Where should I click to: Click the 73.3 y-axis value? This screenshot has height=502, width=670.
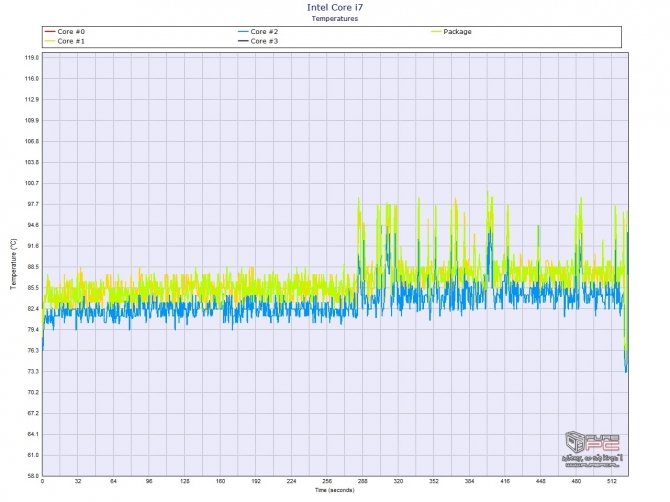pos(32,372)
